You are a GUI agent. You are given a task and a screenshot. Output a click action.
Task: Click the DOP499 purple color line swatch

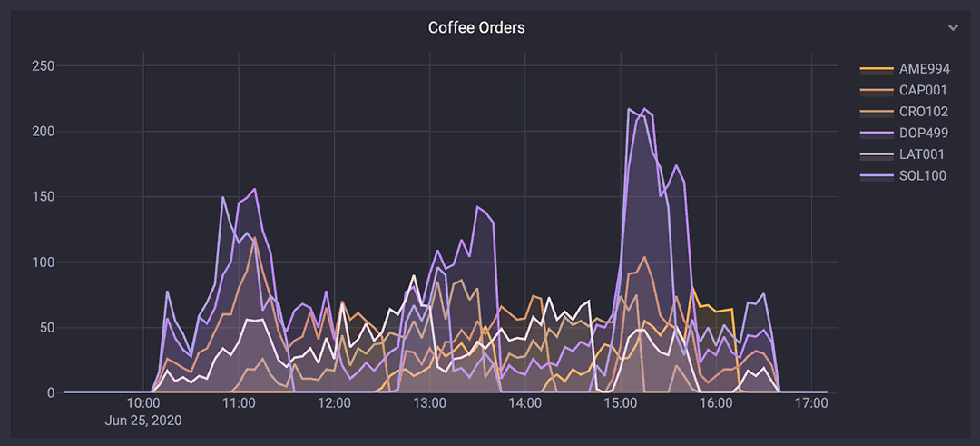[x=877, y=133]
